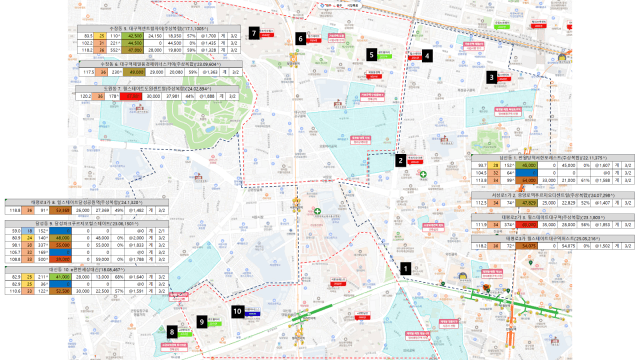Click blue cell in the upper-right table

tap(527, 173)
